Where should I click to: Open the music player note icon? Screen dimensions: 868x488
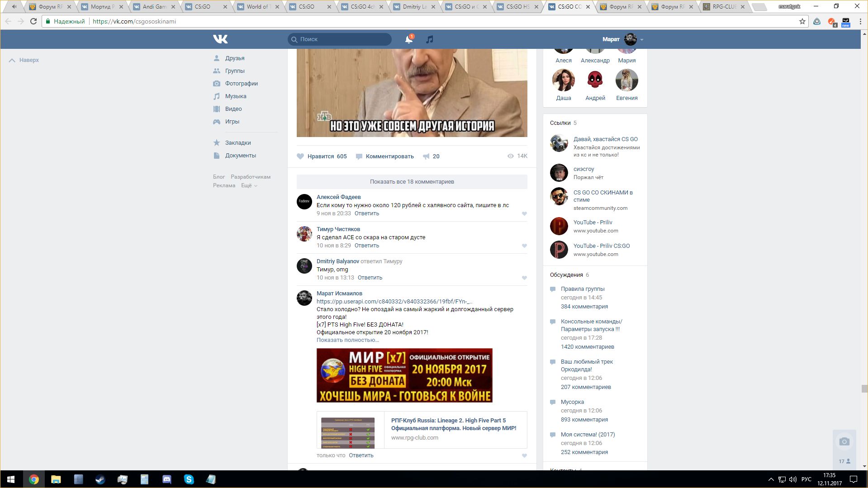click(x=430, y=39)
